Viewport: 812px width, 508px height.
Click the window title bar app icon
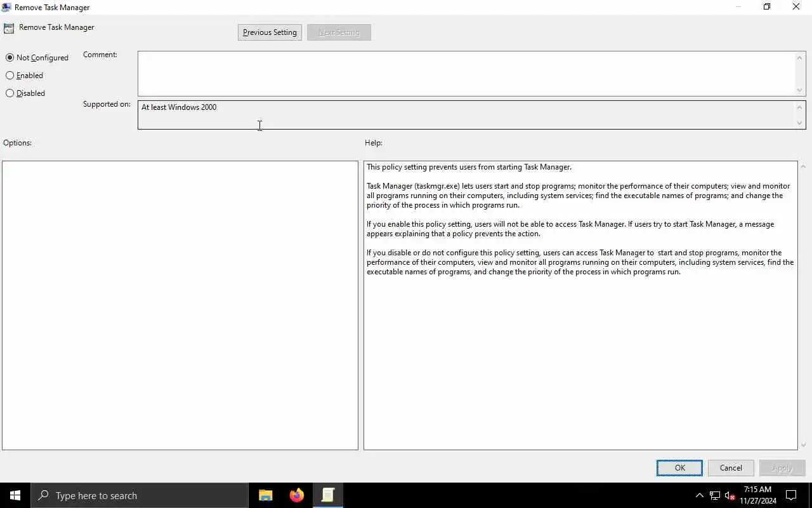(x=6, y=7)
